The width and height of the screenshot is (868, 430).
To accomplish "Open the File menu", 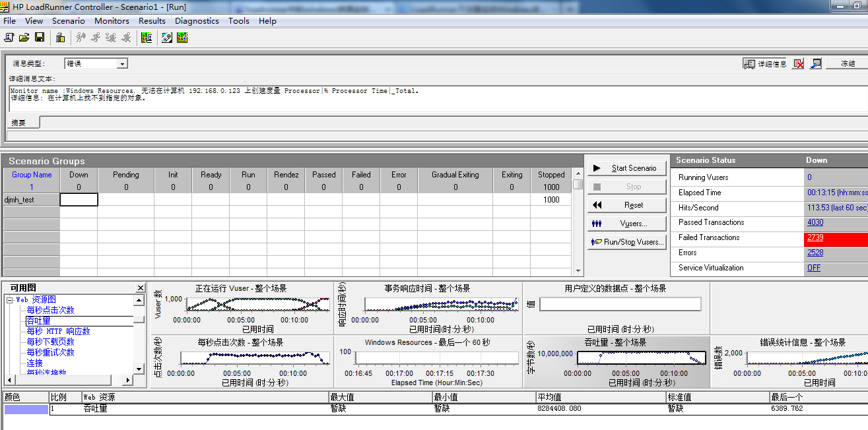I will click(x=9, y=20).
